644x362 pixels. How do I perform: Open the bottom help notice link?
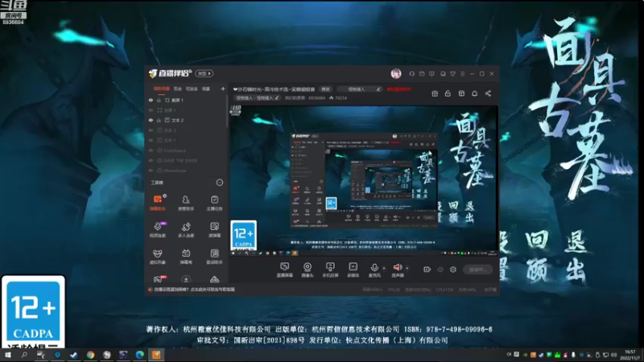click(x=194, y=290)
